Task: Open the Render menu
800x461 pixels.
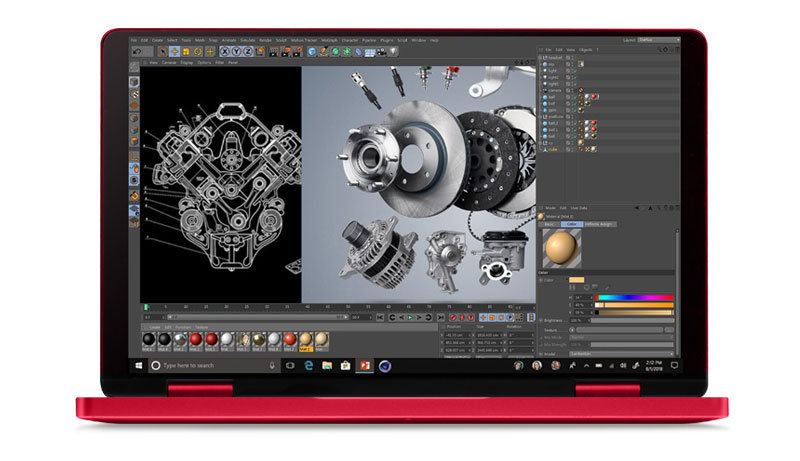Action: (x=265, y=40)
